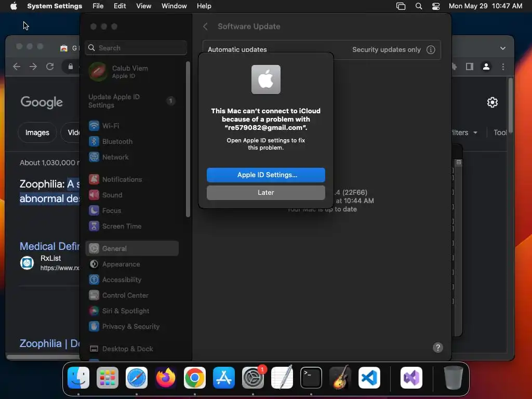Open Chrome three-dot menu
Screen dimensions: 532x399
click(x=503, y=66)
